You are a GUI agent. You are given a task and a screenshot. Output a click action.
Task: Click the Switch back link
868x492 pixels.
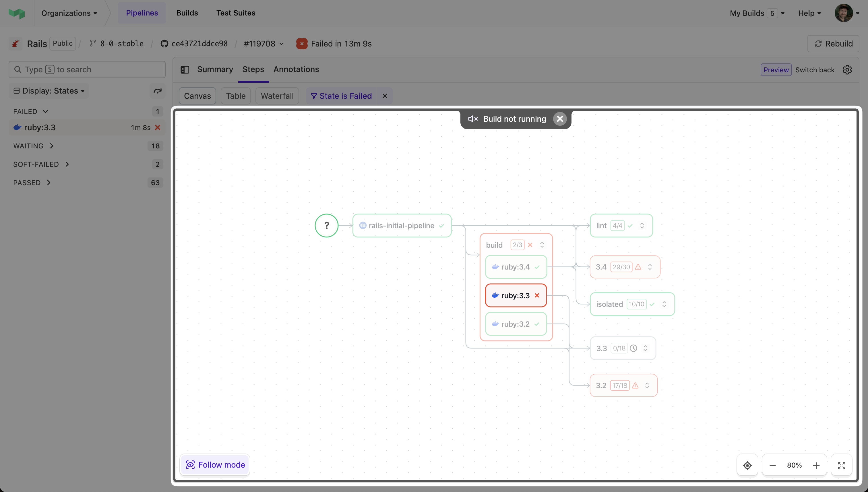click(815, 70)
